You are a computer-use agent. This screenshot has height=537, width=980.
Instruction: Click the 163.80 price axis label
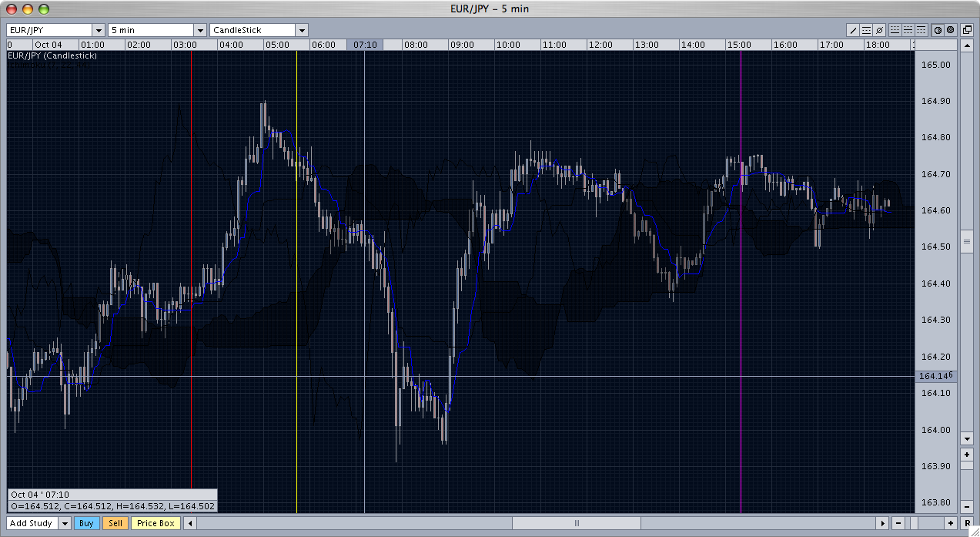click(x=935, y=503)
